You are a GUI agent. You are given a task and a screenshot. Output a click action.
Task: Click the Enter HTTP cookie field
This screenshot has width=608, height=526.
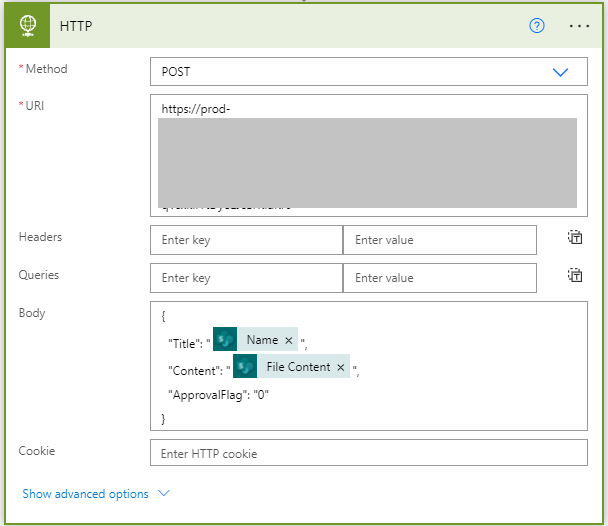369,453
